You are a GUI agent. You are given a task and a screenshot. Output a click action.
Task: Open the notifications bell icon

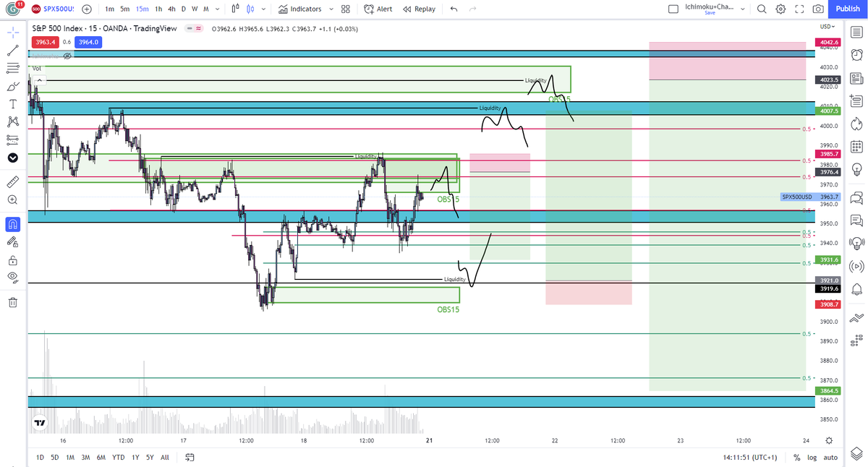tap(857, 290)
